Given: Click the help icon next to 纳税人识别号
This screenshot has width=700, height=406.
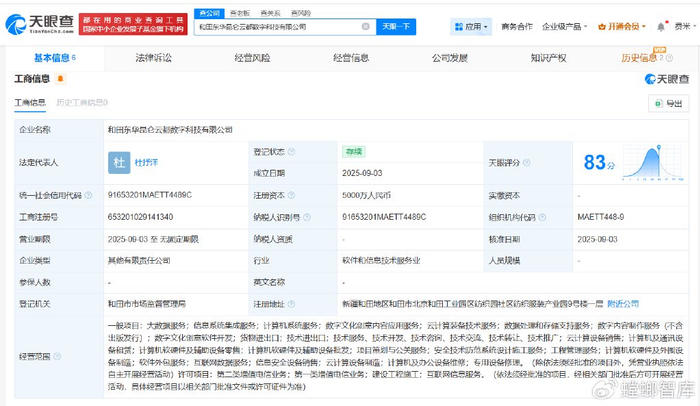Looking at the screenshot, I should pos(307,217).
